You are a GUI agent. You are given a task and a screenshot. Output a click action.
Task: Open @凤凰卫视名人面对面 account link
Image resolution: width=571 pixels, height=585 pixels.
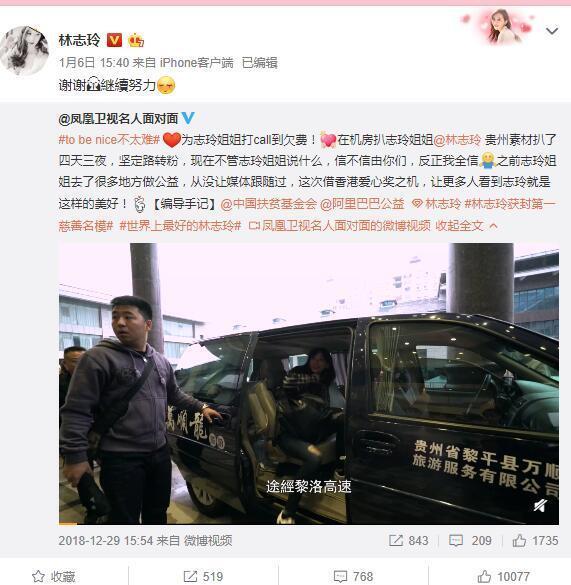[118, 119]
